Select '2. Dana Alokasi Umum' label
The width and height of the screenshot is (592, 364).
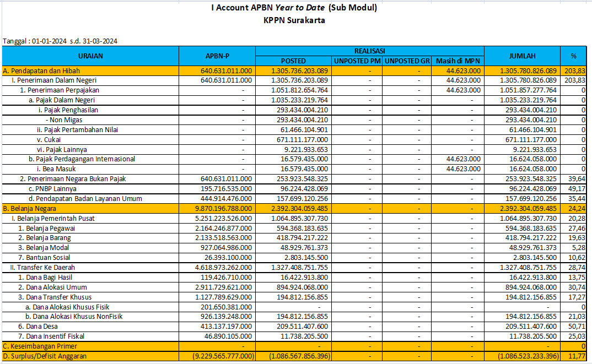[52, 287]
